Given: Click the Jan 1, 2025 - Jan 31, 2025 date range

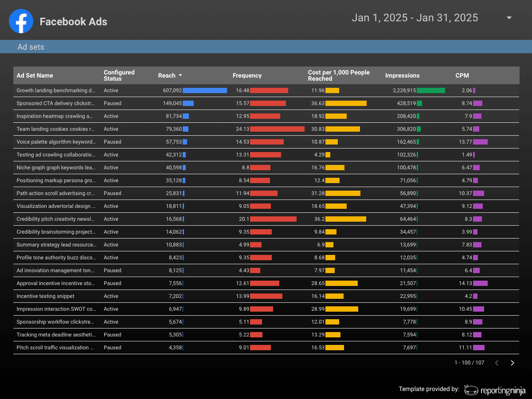Looking at the screenshot, I should [415, 18].
